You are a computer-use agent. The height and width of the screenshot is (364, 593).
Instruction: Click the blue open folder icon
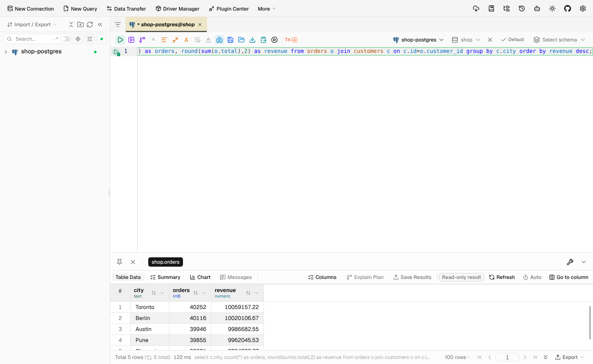241,40
